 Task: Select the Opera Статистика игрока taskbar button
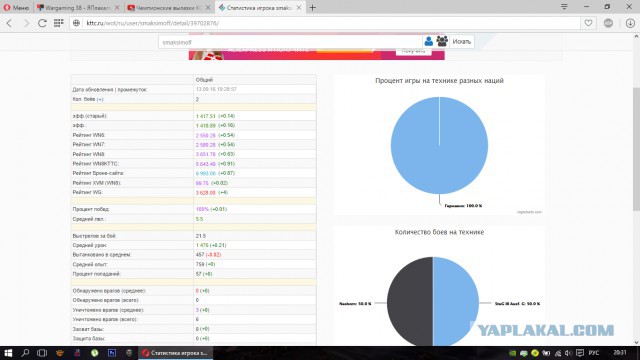tap(176, 353)
